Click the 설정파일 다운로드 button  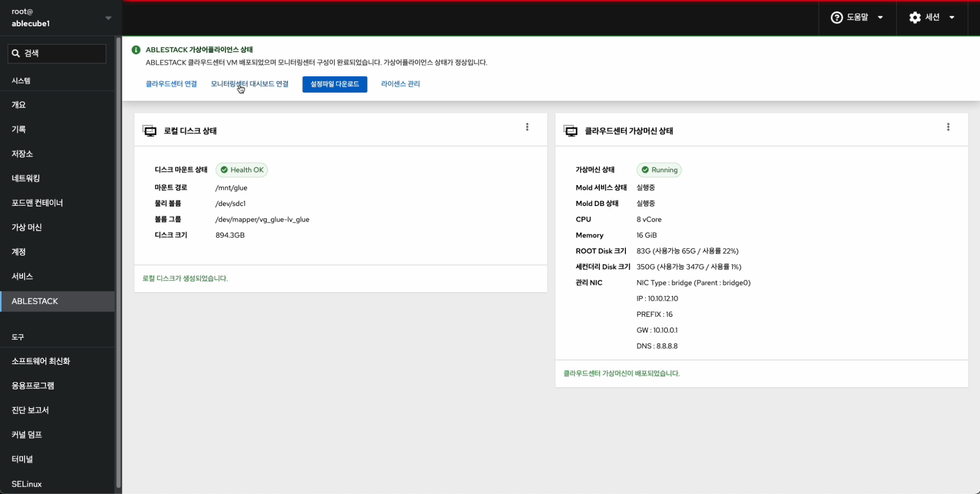coord(335,84)
